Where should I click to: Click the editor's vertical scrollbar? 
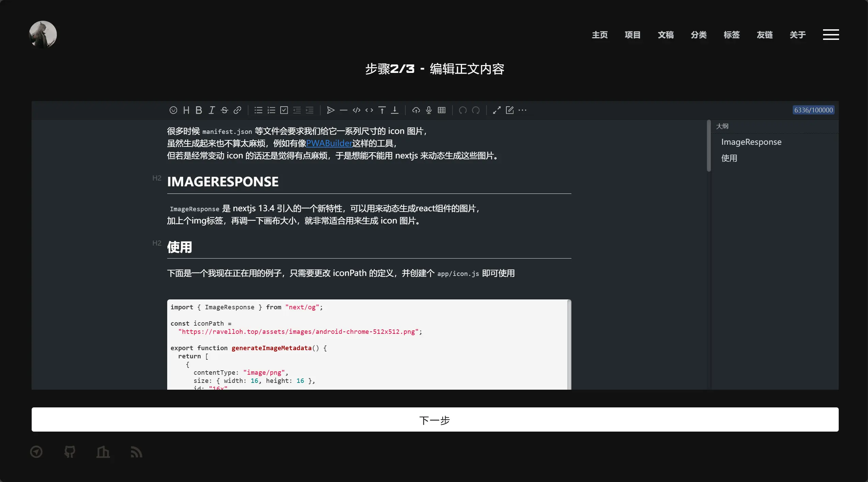[x=709, y=146]
